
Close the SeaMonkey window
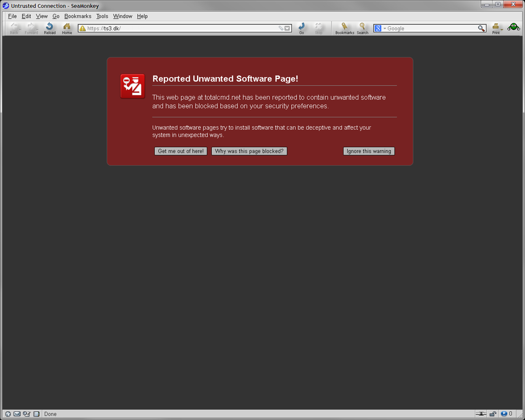[512, 4]
